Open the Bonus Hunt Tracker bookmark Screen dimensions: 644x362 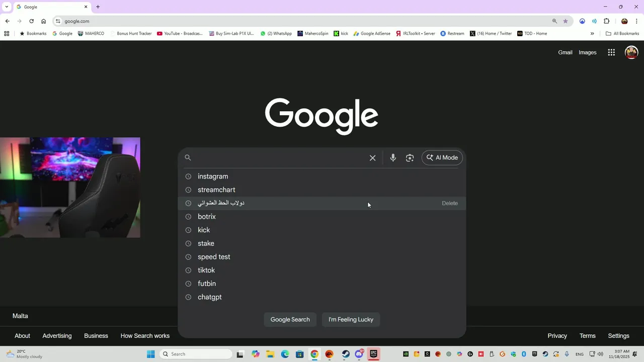131,34
